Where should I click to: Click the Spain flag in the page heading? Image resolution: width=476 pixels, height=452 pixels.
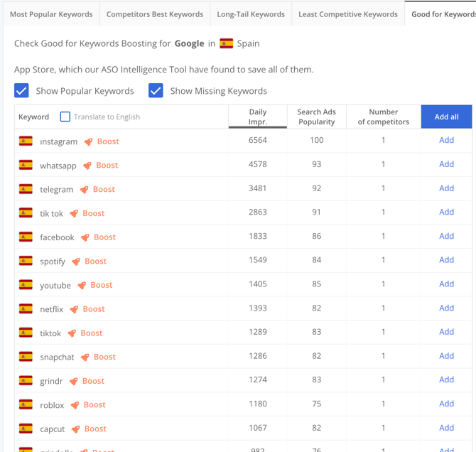pyautogui.click(x=227, y=43)
